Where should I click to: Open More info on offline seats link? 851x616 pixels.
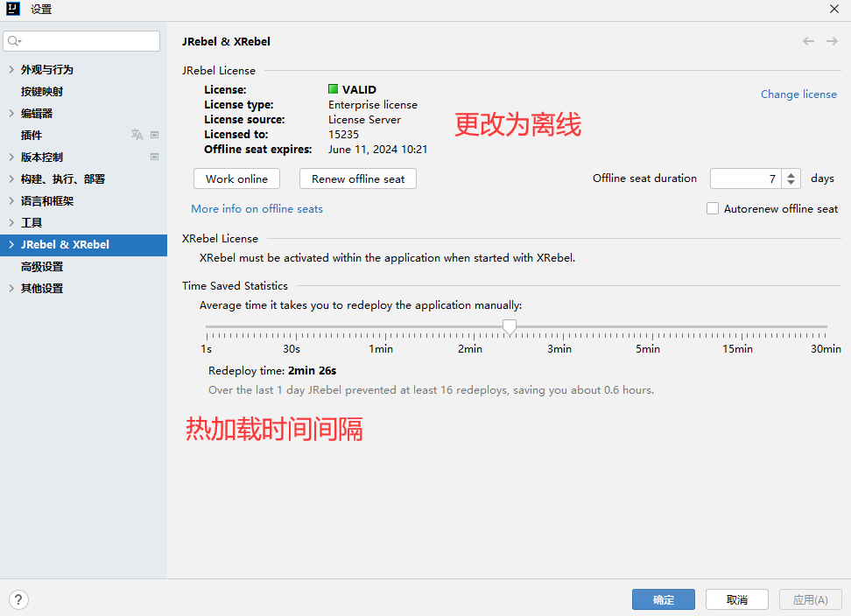[x=257, y=209]
